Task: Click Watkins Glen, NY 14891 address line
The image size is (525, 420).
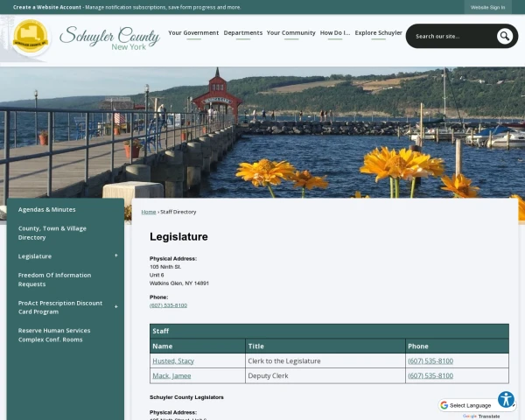Action: click(x=179, y=283)
